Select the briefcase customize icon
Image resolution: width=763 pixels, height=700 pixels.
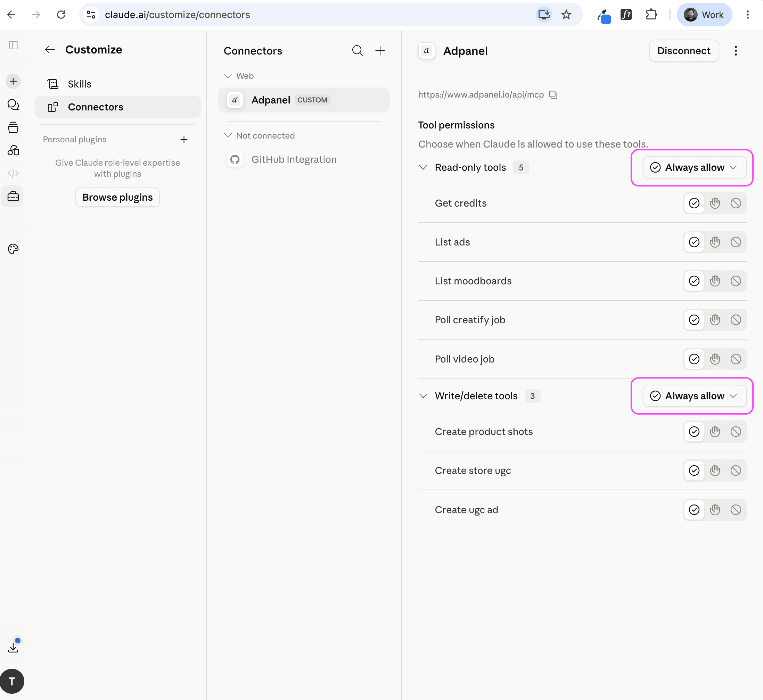pos(13,196)
